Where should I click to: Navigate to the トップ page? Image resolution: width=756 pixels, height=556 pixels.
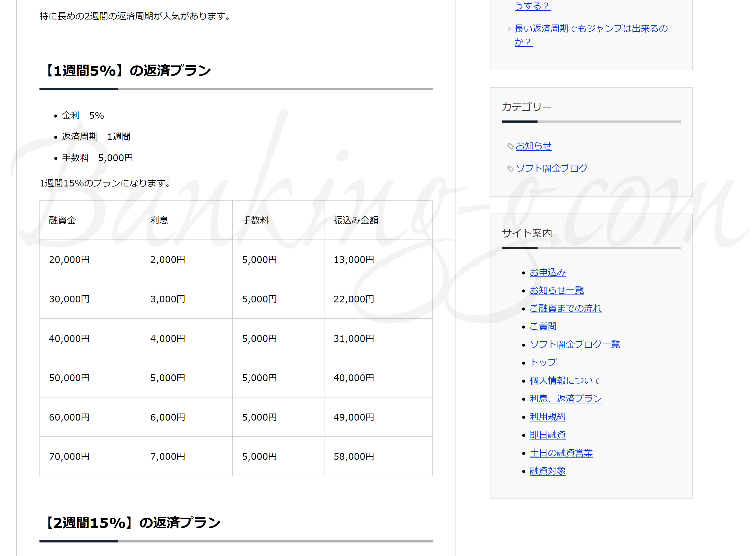pos(543,362)
